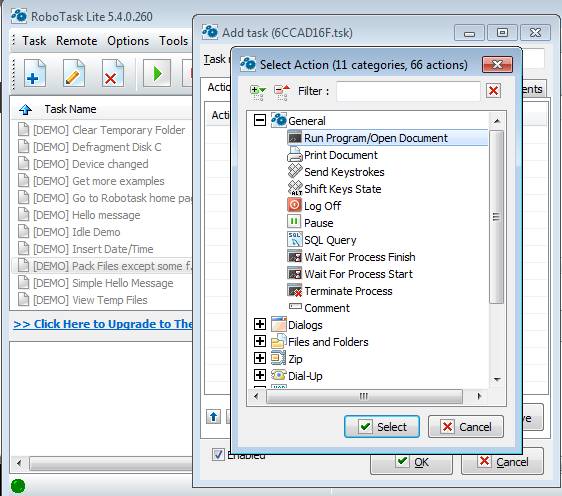562x496 pixels.
Task: Run the selected task with green play icon
Action: click(x=157, y=74)
